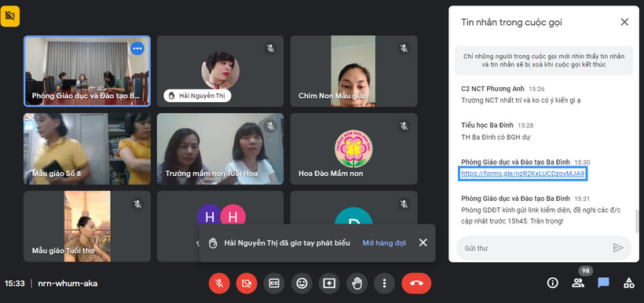This screenshot has width=644, height=303.
Task: Click the muted mic icon on Chim Non Mẫu giáo tile
Action: [404, 48]
